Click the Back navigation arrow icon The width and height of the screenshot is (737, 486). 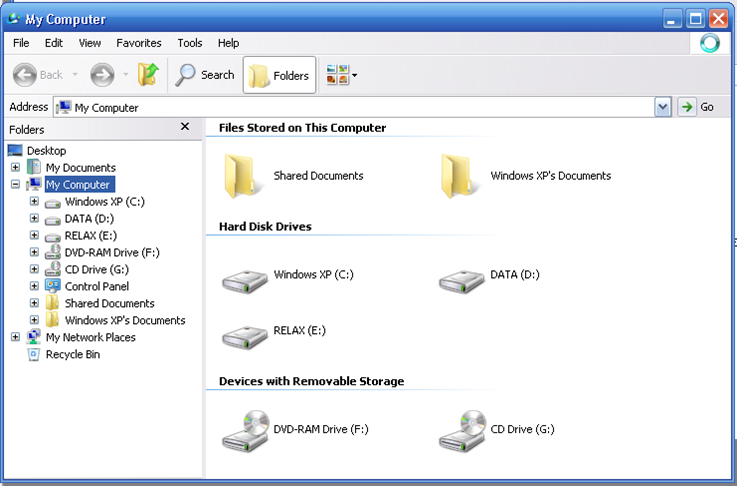point(24,75)
